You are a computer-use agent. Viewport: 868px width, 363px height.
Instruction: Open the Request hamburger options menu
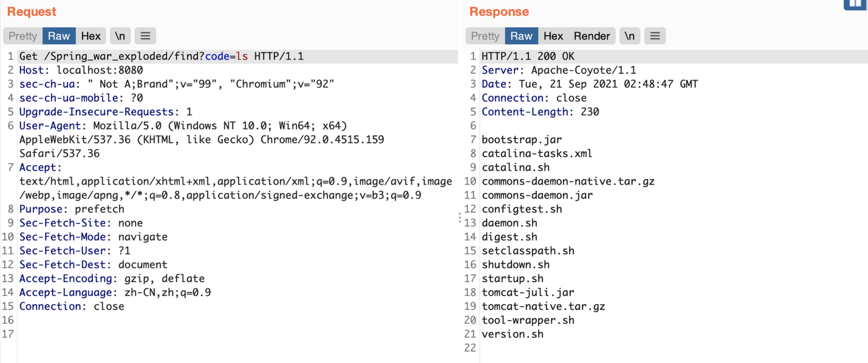145,36
